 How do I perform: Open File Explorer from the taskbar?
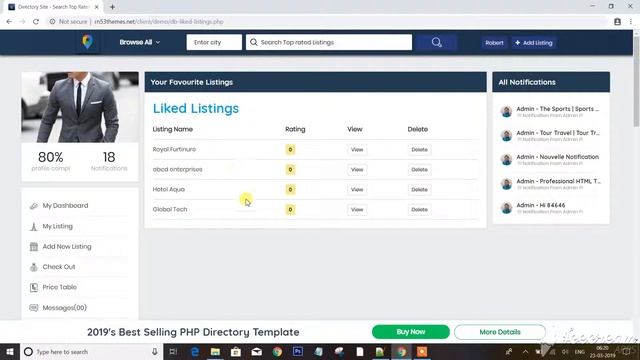(x=216, y=351)
